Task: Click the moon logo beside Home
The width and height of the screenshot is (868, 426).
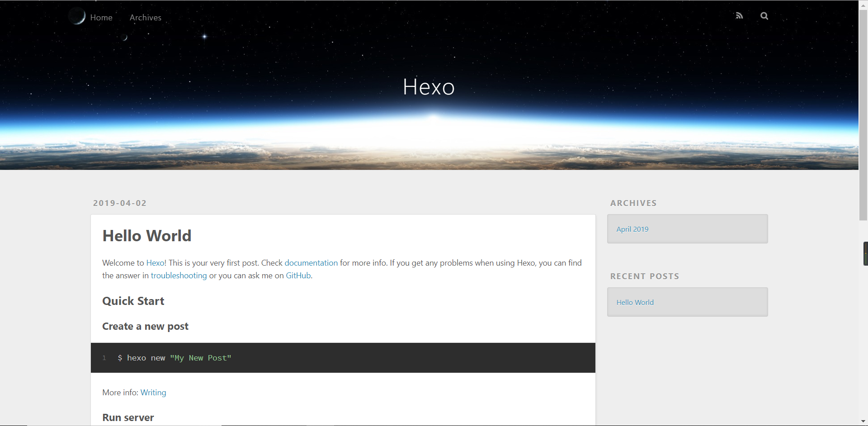Action: pyautogui.click(x=77, y=16)
